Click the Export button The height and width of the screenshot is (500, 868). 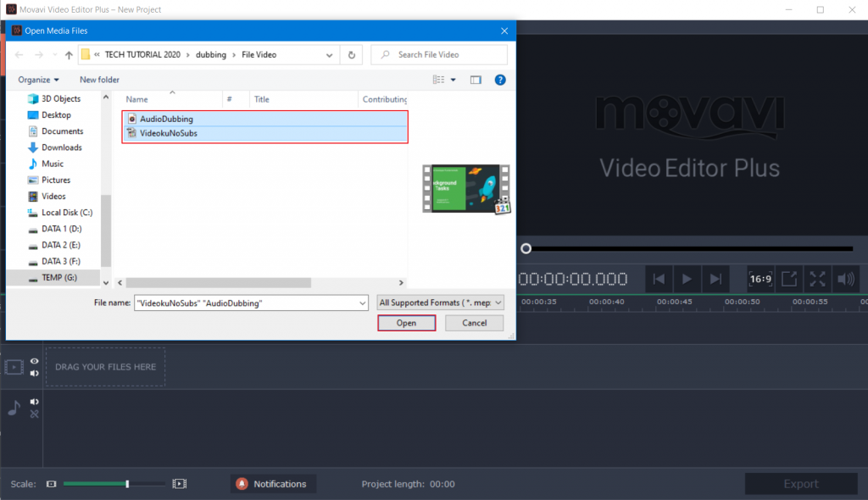[800, 484]
